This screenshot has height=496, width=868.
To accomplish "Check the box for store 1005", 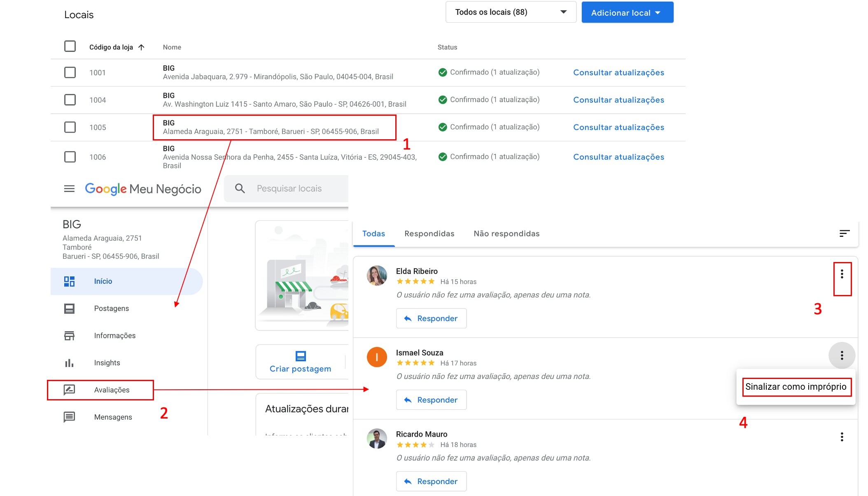I will click(x=70, y=127).
